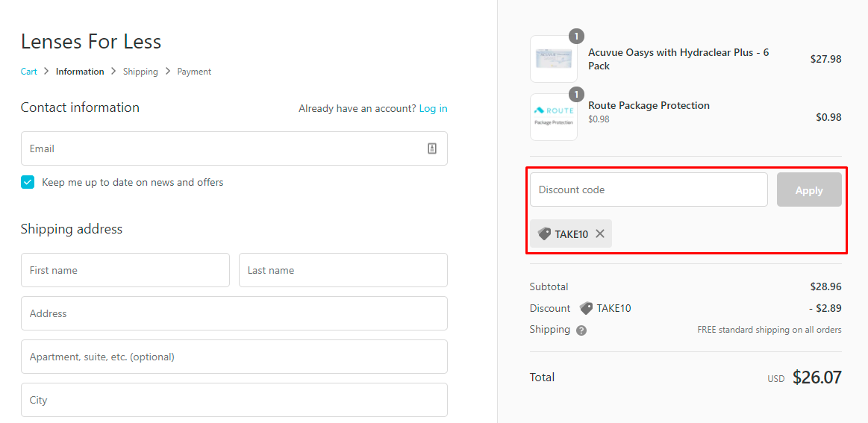
Task: Click the Shipping address heading
Action: pyautogui.click(x=72, y=229)
